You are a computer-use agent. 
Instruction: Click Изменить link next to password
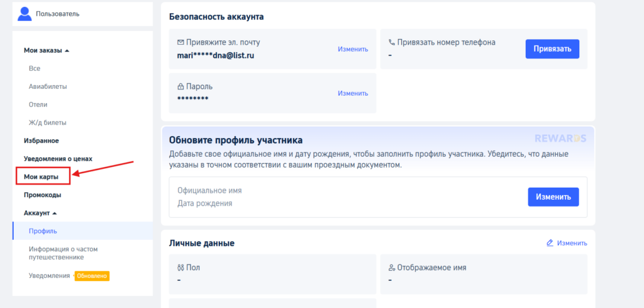353,93
